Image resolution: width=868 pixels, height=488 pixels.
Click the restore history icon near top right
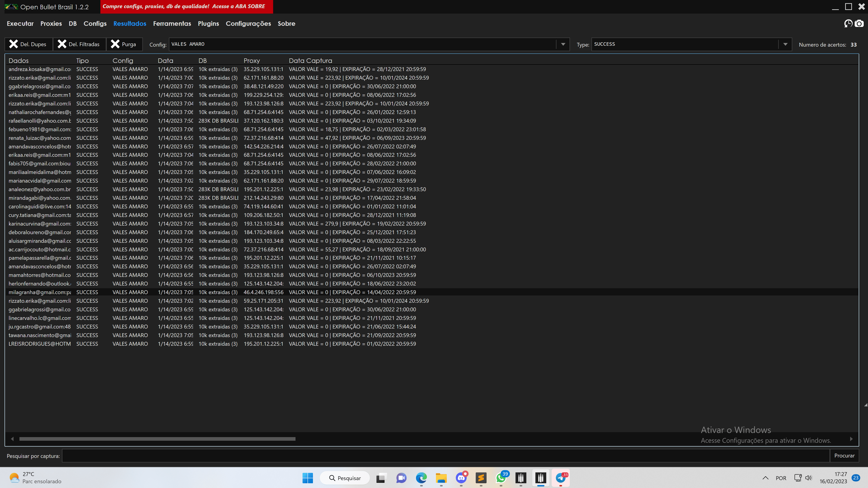click(848, 24)
